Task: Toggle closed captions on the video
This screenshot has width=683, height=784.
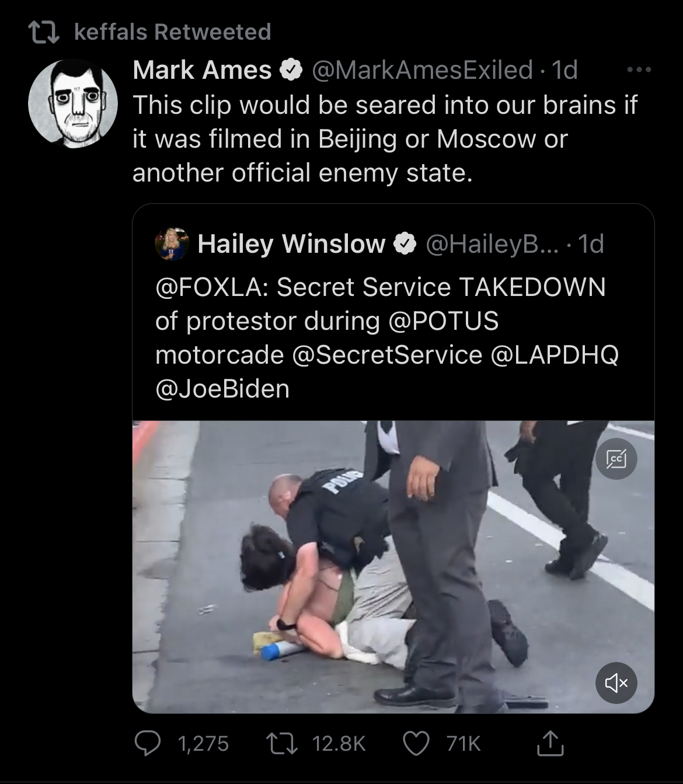Action: click(x=616, y=459)
